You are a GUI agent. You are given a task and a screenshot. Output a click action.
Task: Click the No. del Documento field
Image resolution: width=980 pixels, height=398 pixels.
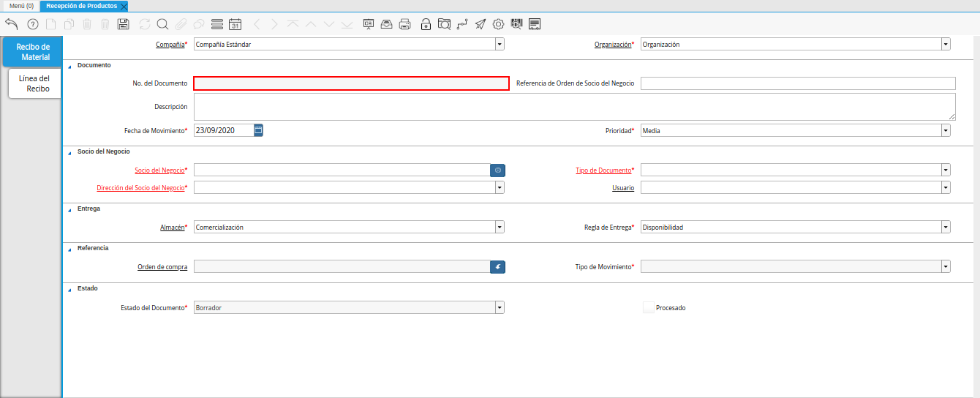click(351, 83)
